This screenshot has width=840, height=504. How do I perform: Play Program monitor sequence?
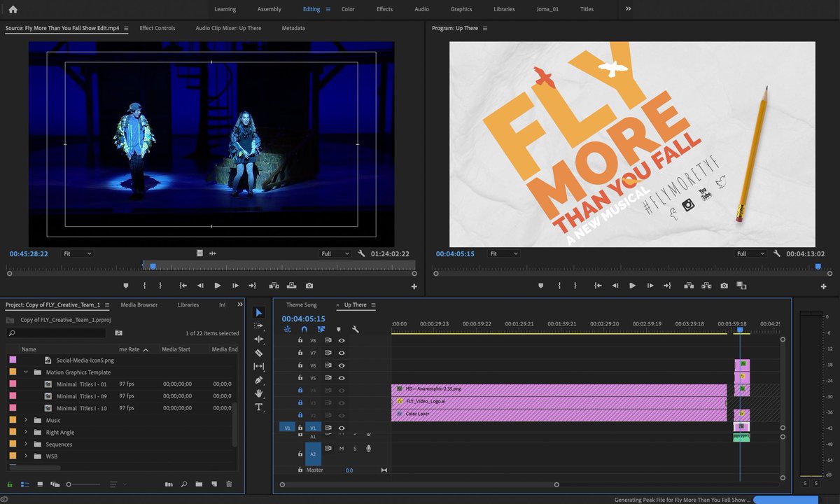click(632, 286)
